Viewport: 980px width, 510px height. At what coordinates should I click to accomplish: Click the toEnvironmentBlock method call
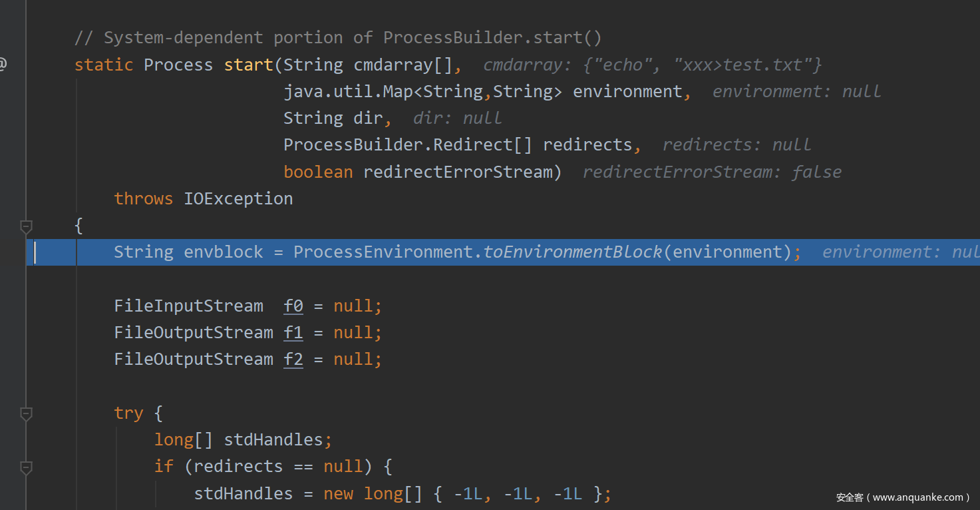click(x=572, y=252)
